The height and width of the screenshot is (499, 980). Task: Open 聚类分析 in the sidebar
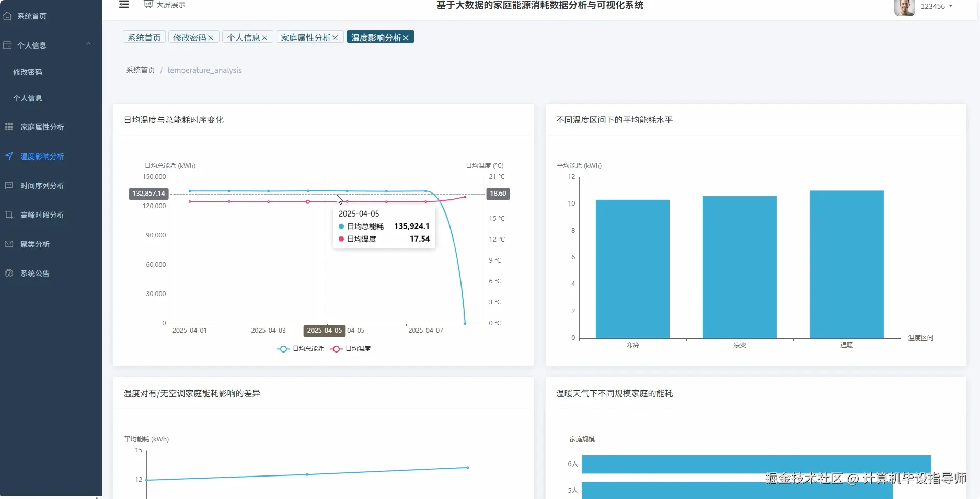[35, 244]
